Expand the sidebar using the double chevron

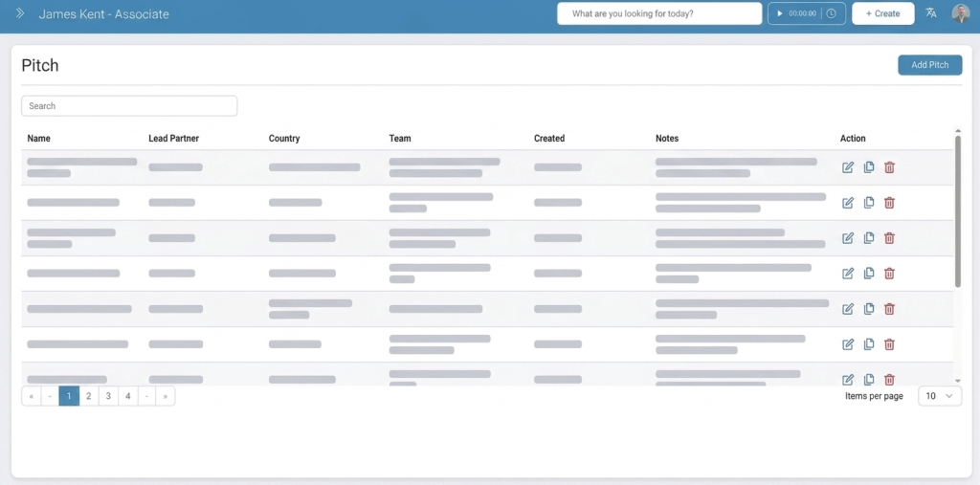[x=20, y=13]
